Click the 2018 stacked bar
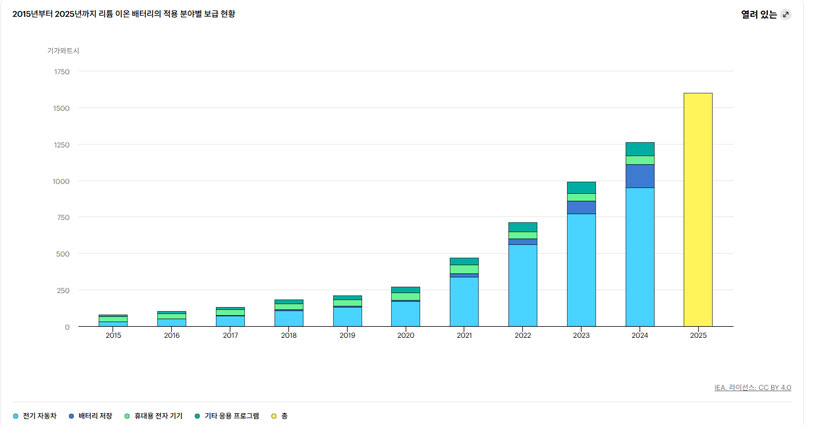This screenshot has height=445, width=827. point(289,313)
